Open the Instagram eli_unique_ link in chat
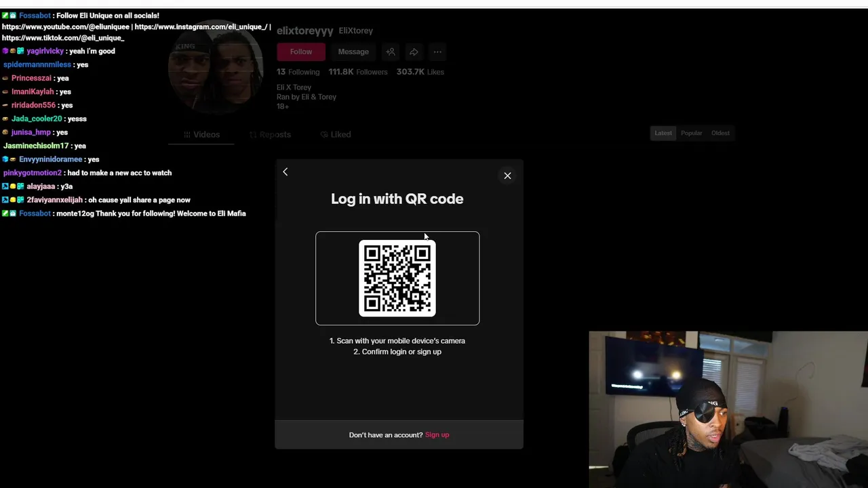 (x=201, y=27)
